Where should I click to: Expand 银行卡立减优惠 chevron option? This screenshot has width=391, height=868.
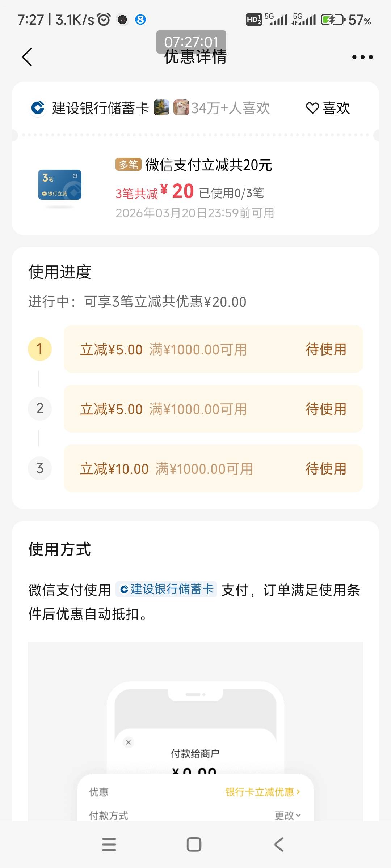click(263, 792)
